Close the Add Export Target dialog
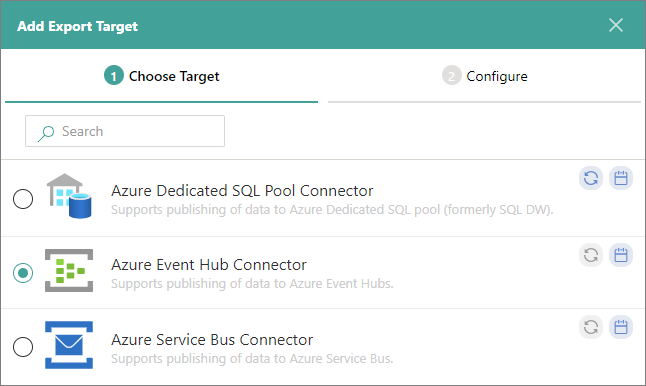Viewport: 646px width, 386px height. [x=616, y=25]
